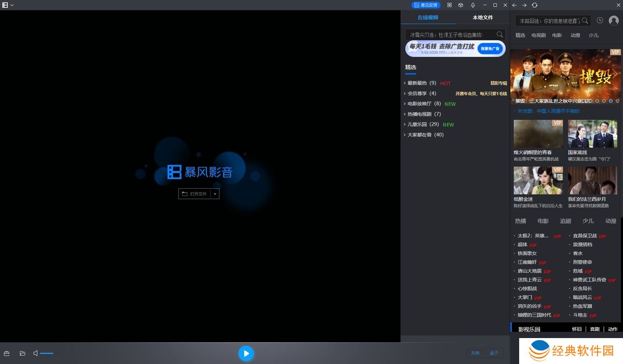The height and width of the screenshot is (364, 623).
Task: Click the 唐山大地震 list entry
Action: (530, 271)
